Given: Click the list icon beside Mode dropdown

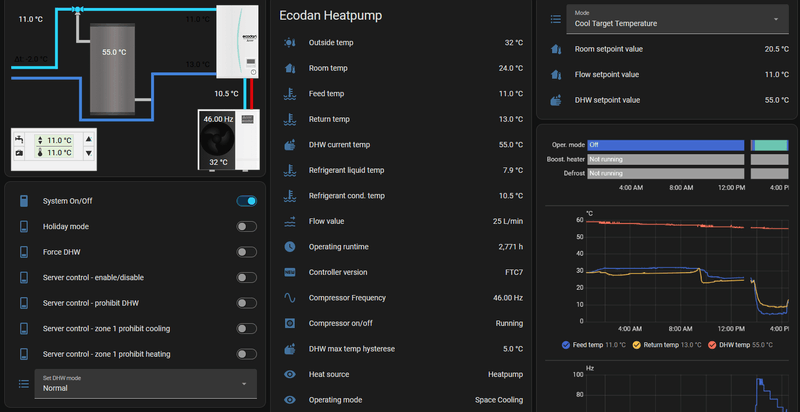Looking at the screenshot, I should tap(556, 19).
